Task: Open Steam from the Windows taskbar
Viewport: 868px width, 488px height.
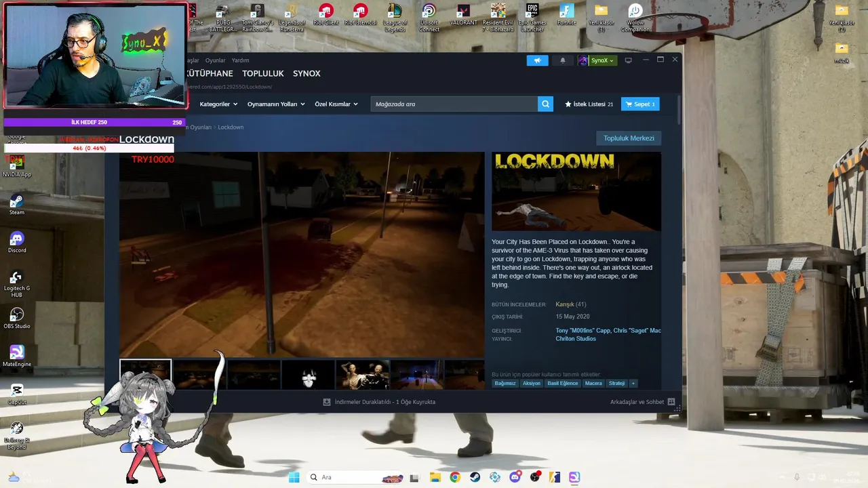Action: (475, 477)
